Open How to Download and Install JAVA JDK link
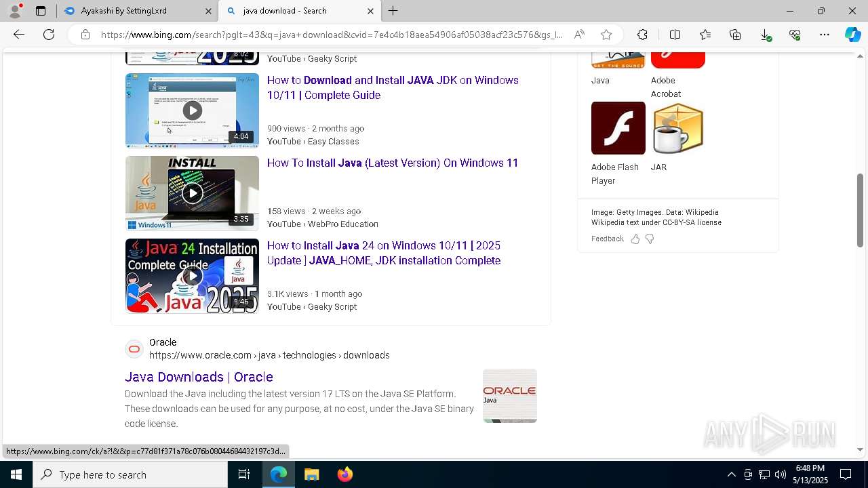This screenshot has width=868, height=488. pos(393,87)
